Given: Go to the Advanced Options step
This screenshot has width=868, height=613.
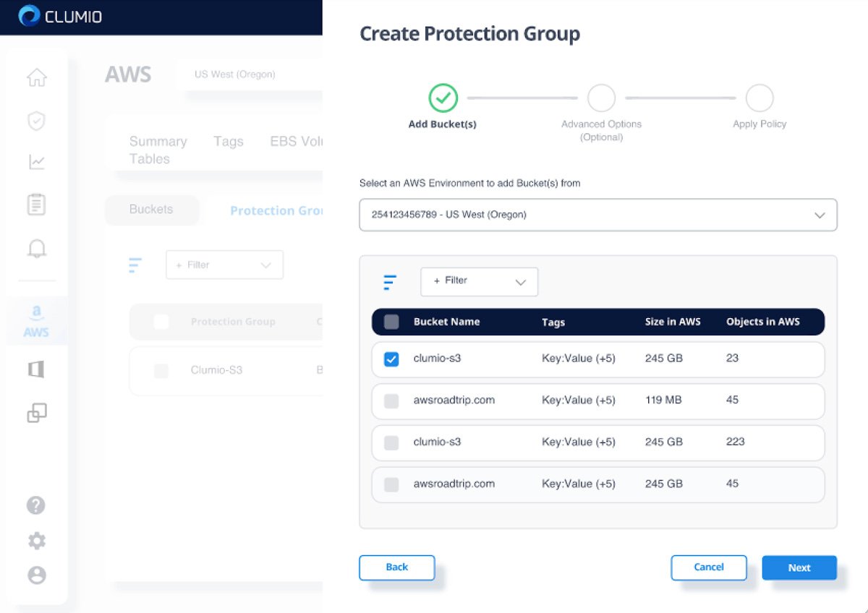Looking at the screenshot, I should [601, 98].
